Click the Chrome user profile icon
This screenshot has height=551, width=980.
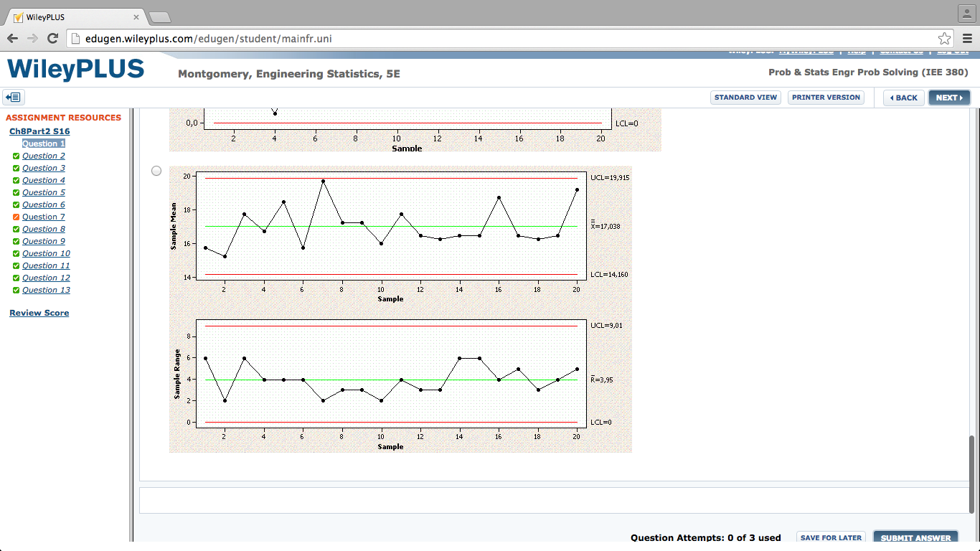pos(966,13)
